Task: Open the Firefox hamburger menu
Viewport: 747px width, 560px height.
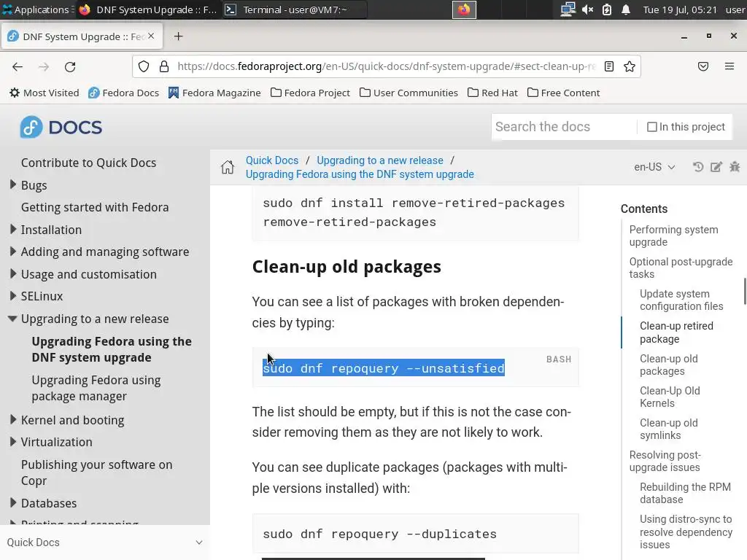Action: coord(729,66)
